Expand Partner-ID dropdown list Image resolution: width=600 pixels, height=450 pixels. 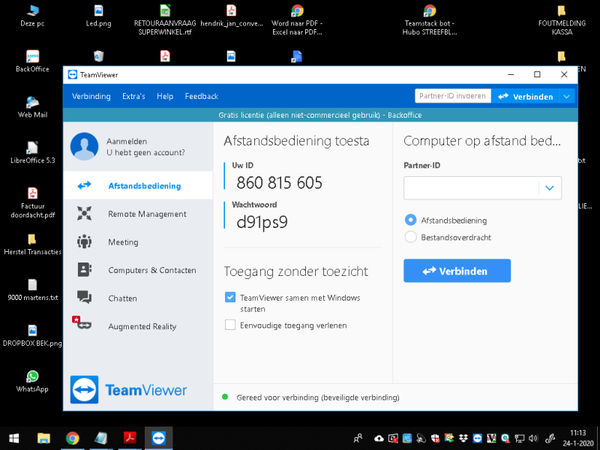pos(549,188)
